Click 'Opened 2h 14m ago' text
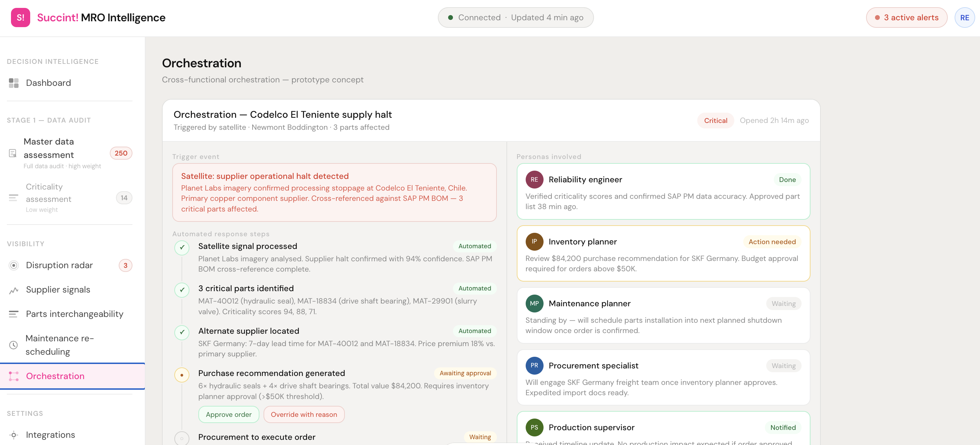Screen dimensions: 980x445 click(x=774, y=121)
